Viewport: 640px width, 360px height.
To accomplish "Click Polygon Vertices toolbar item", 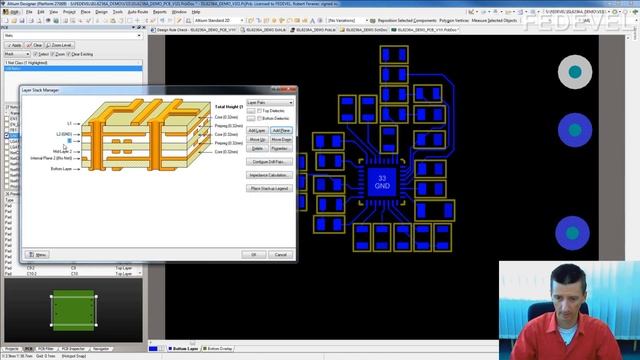I will pos(454,20).
